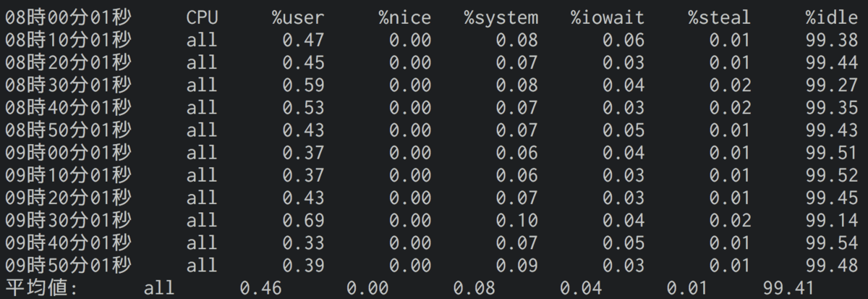Select %idle value 99.14
Image resolution: width=868 pixels, height=299 pixels.
831,220
